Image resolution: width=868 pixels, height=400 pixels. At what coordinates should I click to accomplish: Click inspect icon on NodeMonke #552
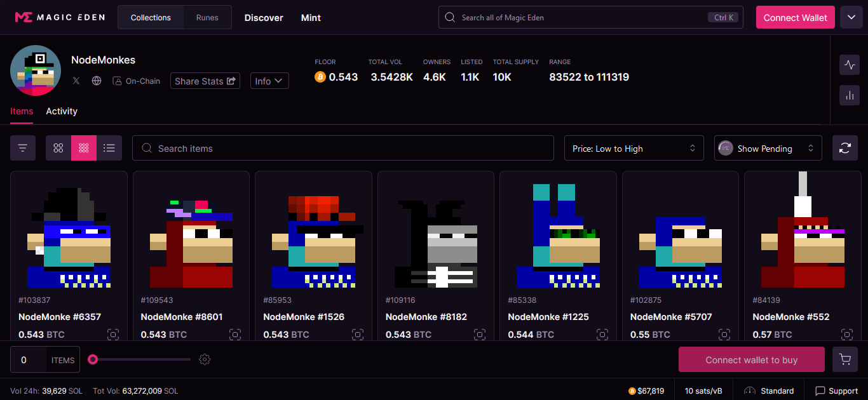click(847, 335)
